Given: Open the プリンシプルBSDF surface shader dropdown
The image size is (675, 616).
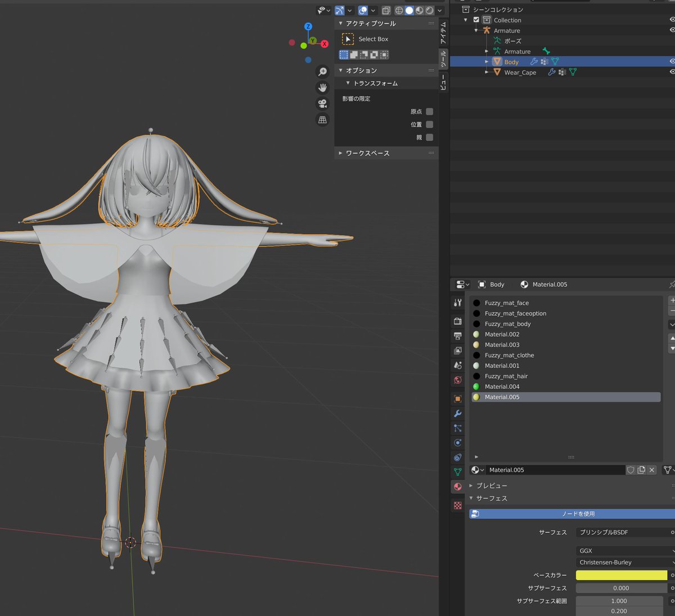Looking at the screenshot, I should click(625, 532).
